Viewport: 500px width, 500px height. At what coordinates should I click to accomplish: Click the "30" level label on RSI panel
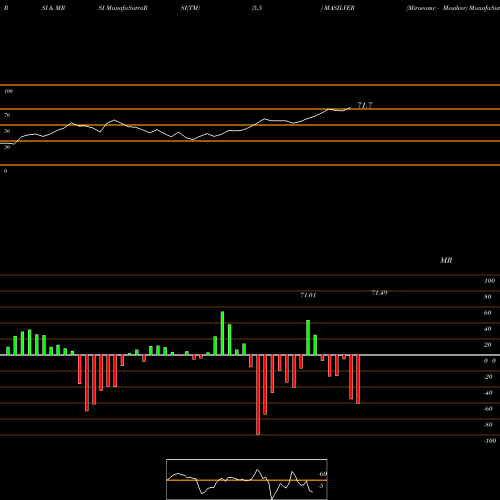pyautogui.click(x=7, y=147)
